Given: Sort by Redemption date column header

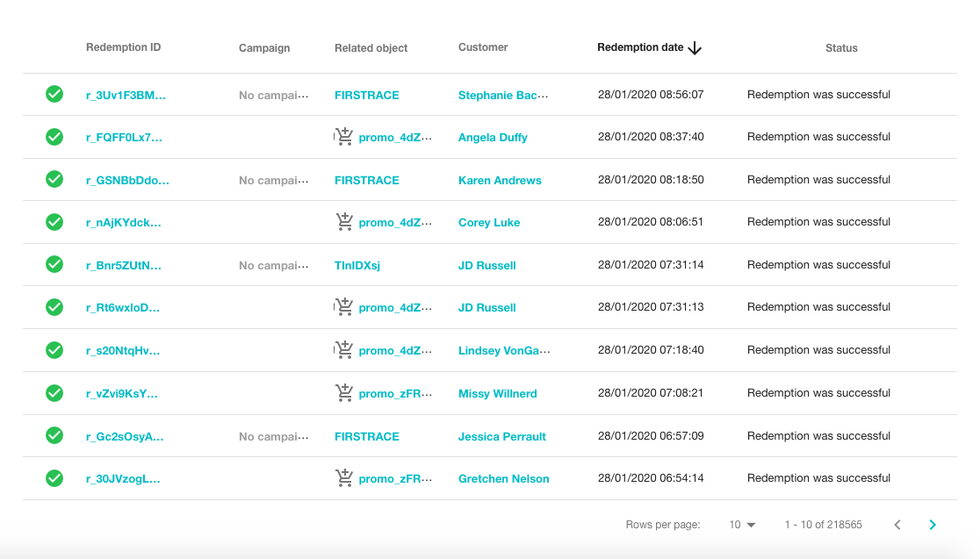Looking at the screenshot, I should click(x=640, y=47).
